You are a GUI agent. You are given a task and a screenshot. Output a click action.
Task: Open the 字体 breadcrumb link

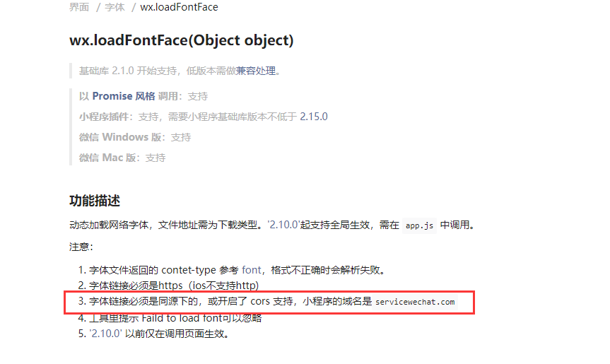pos(115,7)
